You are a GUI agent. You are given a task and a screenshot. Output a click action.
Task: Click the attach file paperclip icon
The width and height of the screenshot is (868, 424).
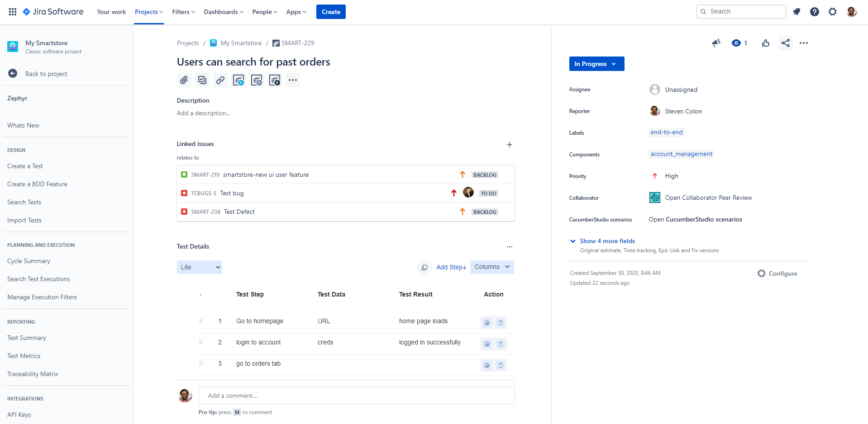click(184, 80)
